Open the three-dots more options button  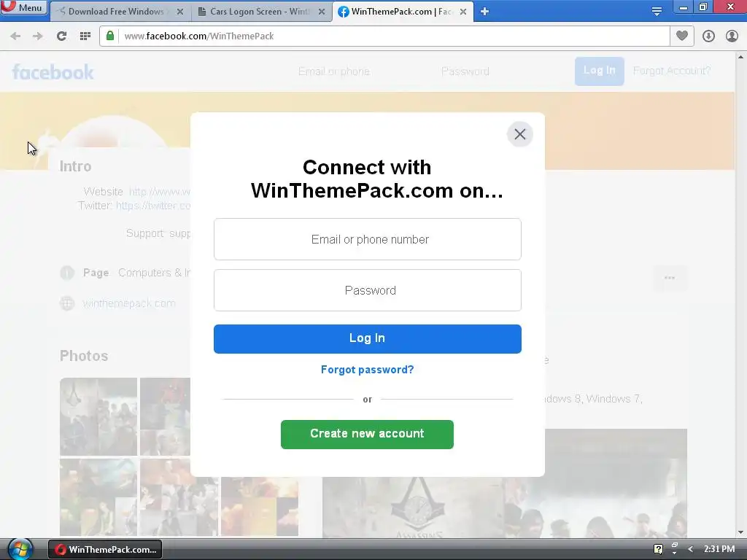tap(670, 278)
